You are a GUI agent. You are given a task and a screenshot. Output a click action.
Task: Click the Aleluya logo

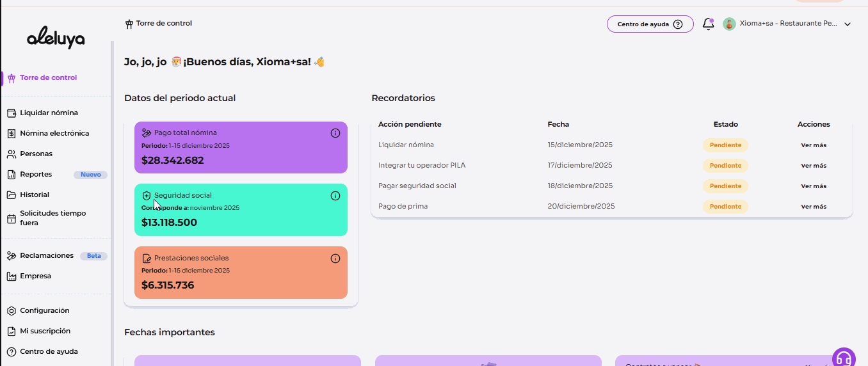click(56, 39)
